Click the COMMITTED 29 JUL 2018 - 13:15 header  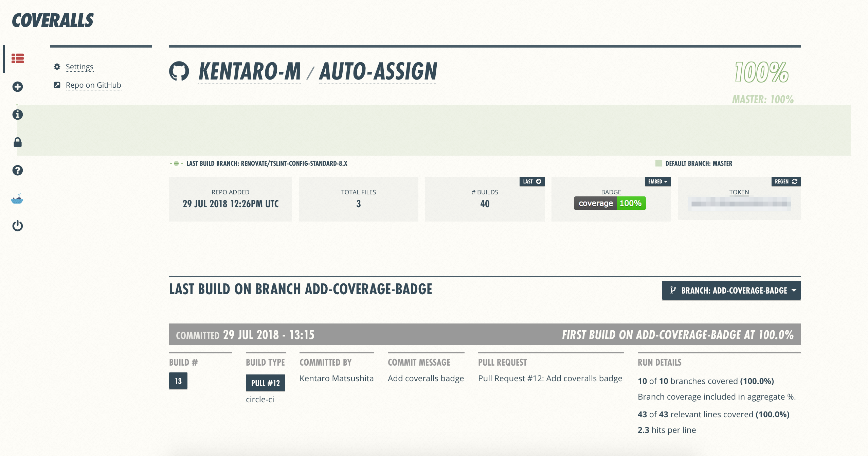[245, 335]
